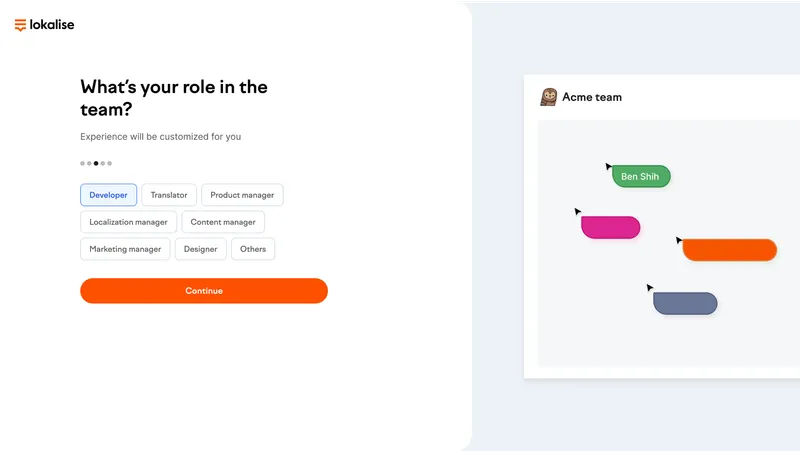Viewport: 800px width, 451px height.
Task: Click the pink cursor label
Action: tap(610, 227)
